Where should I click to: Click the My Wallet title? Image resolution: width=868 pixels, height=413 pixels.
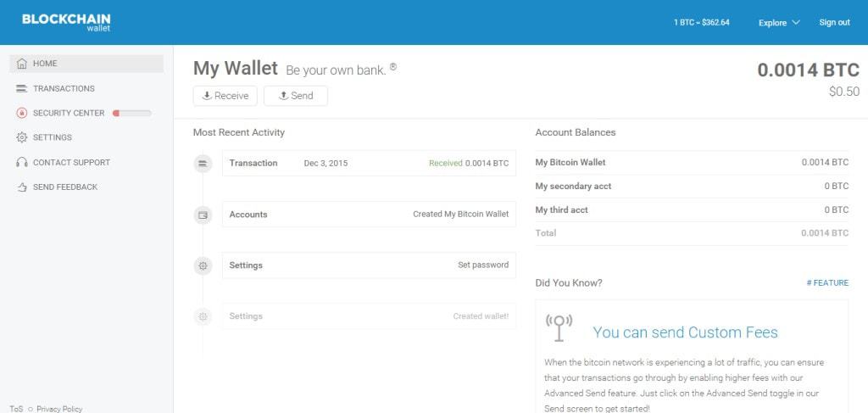click(236, 69)
